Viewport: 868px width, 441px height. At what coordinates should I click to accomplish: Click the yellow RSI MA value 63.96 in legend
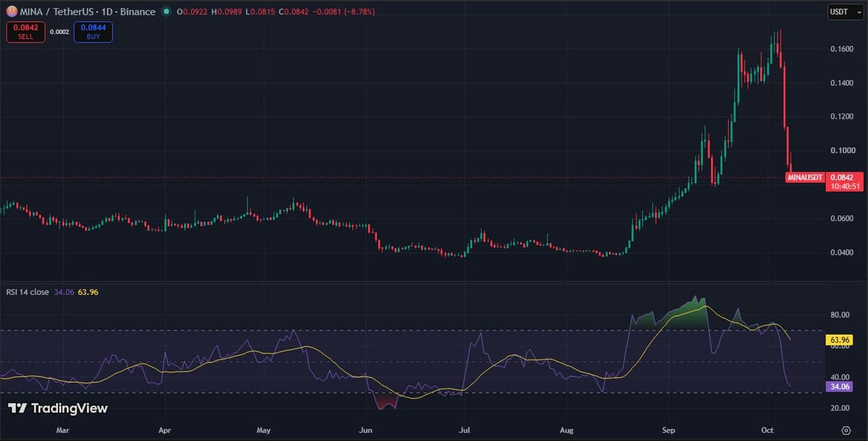87,292
